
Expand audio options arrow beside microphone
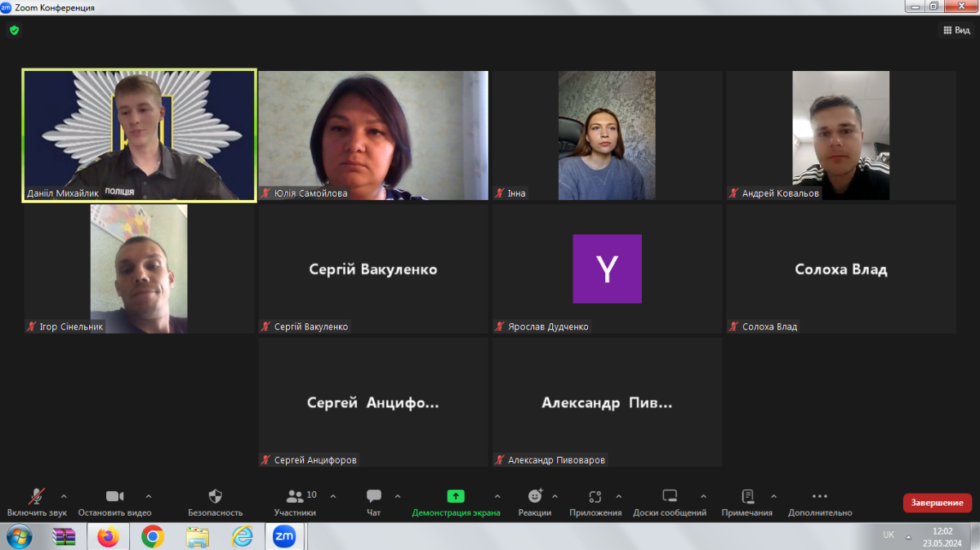point(64,496)
